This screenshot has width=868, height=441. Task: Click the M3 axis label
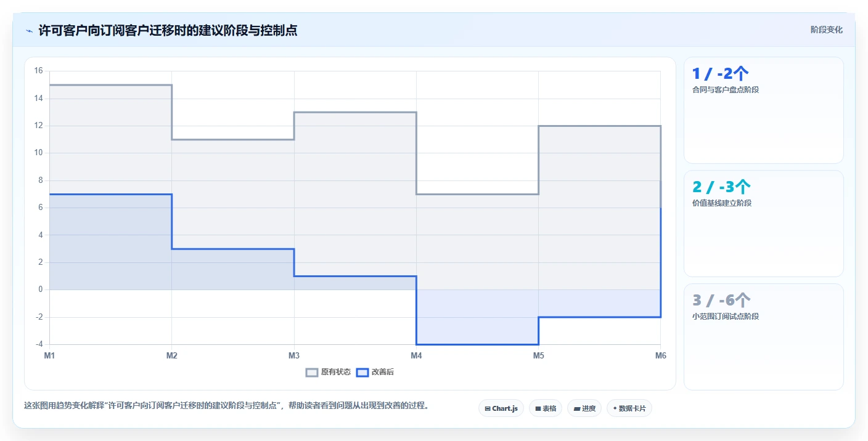(294, 355)
